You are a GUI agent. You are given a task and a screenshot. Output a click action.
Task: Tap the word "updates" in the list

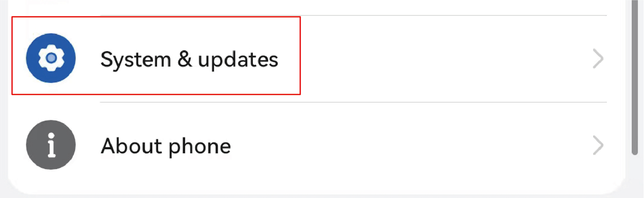(x=238, y=60)
